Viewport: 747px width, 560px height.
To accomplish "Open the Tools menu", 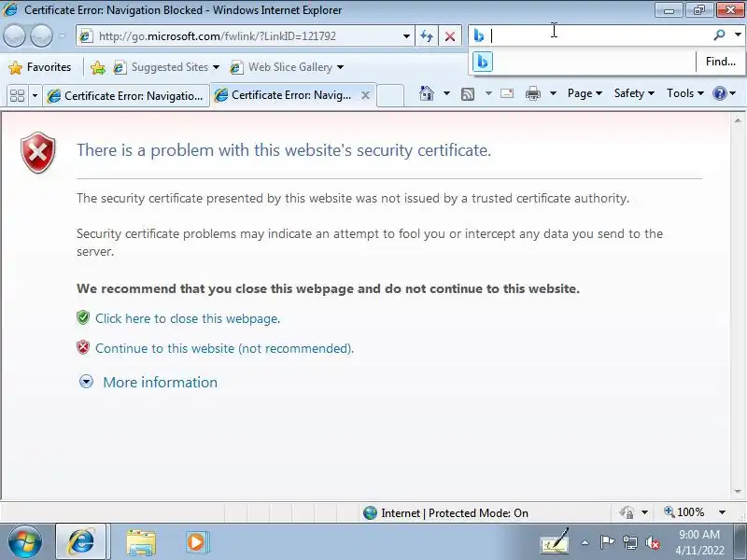I will click(685, 93).
